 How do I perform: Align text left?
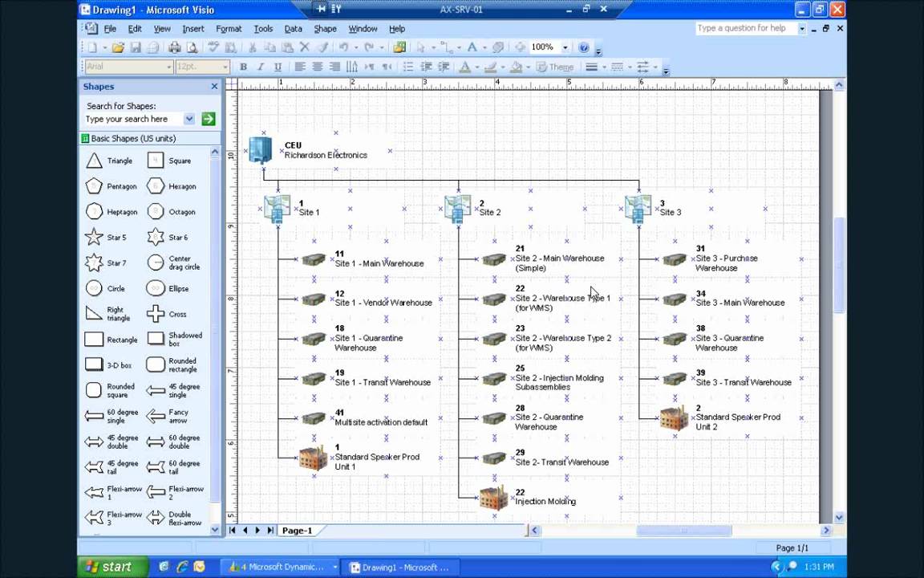tap(300, 67)
